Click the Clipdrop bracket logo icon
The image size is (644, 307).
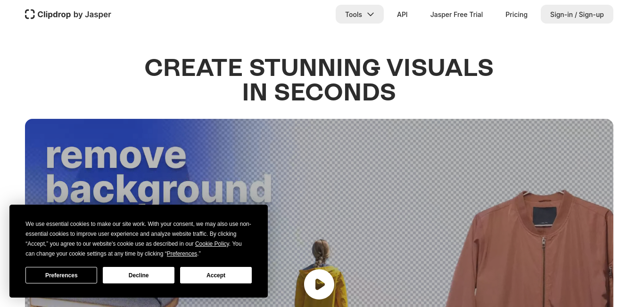pyautogui.click(x=30, y=14)
